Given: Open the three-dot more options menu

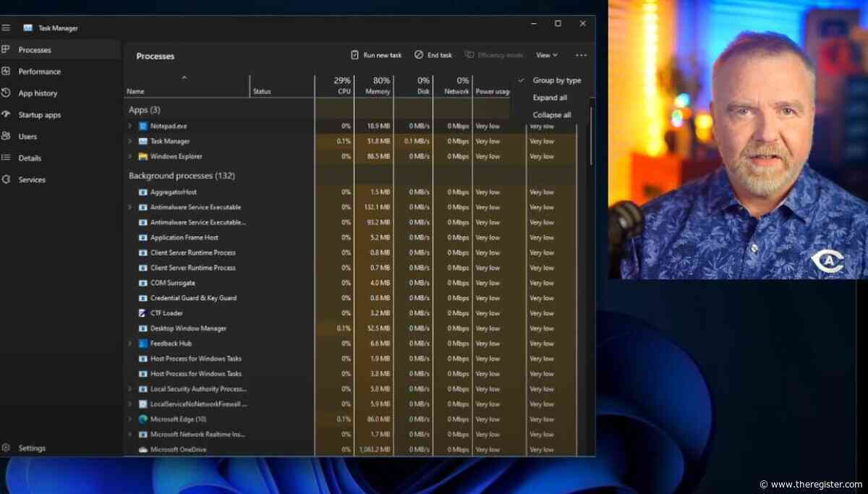Looking at the screenshot, I should point(581,55).
